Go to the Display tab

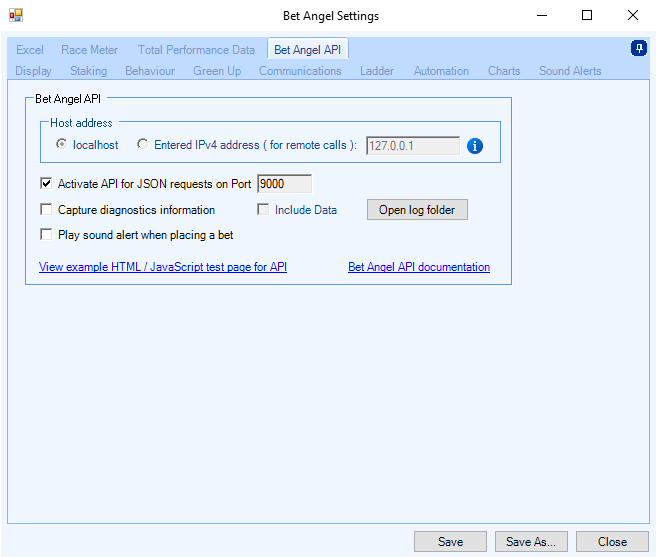pyautogui.click(x=34, y=71)
